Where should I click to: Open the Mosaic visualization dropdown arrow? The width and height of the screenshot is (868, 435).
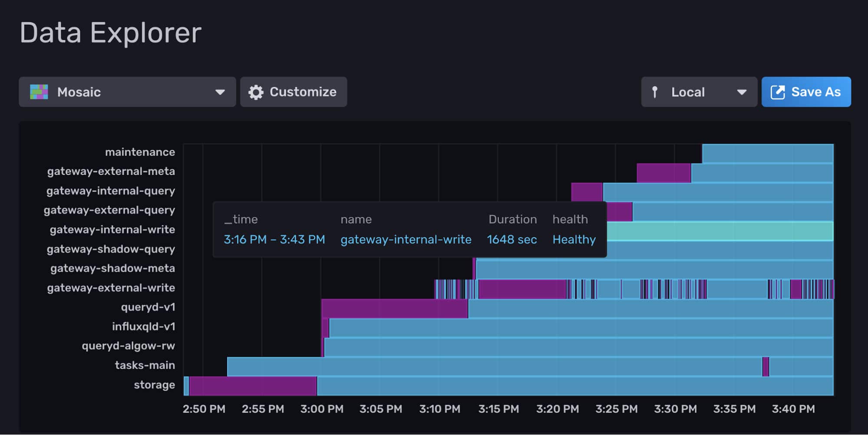220,92
